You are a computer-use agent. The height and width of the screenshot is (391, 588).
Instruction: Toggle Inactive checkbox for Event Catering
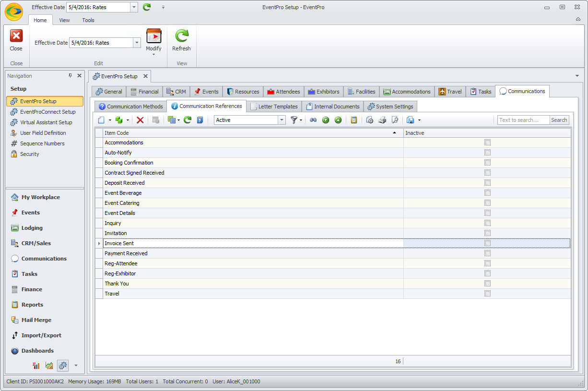487,203
